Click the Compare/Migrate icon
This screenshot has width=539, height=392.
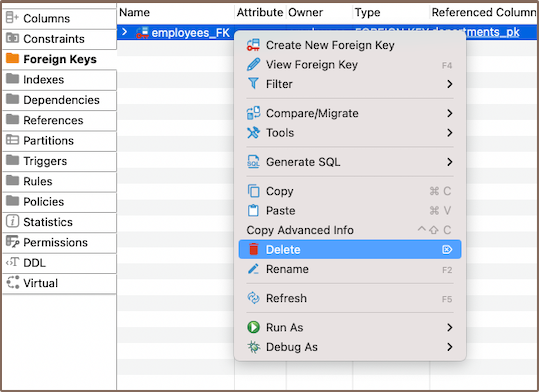[253, 113]
